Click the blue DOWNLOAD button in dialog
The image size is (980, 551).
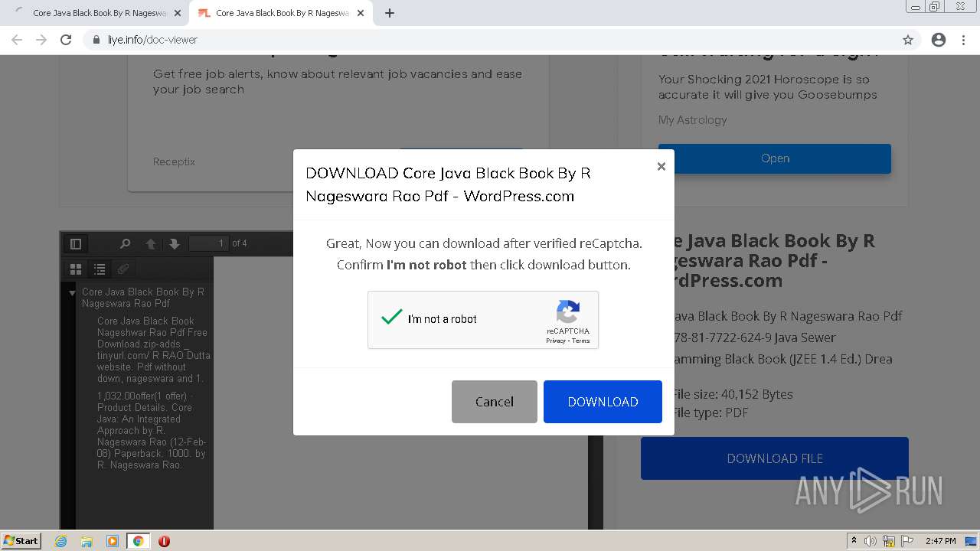tap(603, 402)
